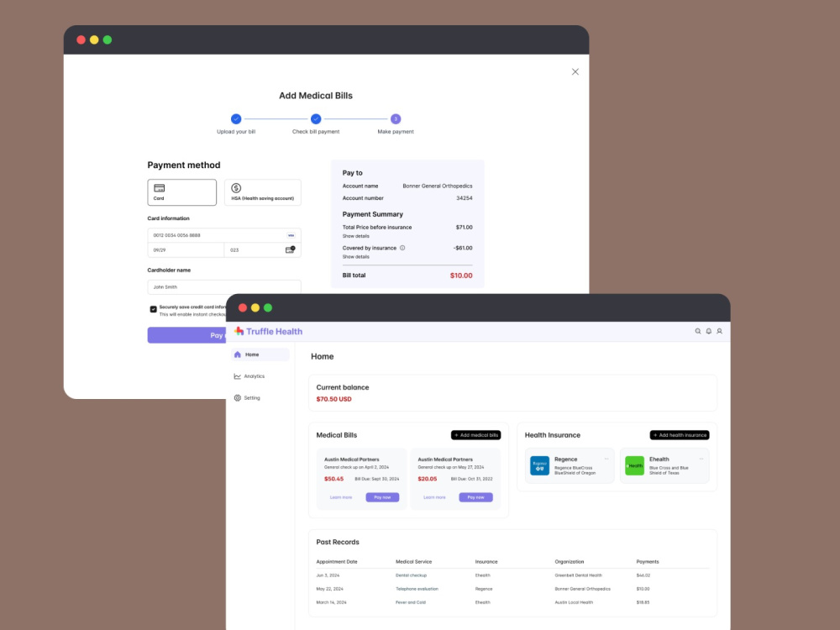Click the card expiry date field 09/29
840x630 pixels.
pos(186,250)
